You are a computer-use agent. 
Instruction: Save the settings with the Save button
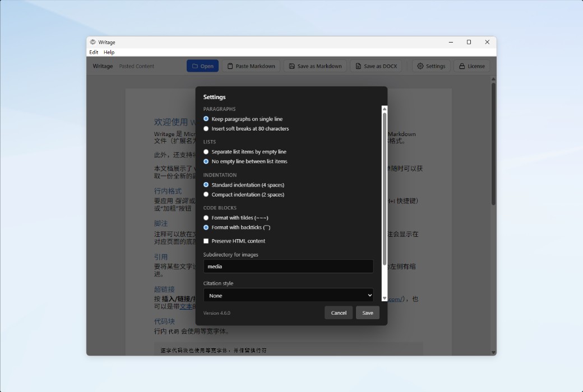tap(367, 312)
